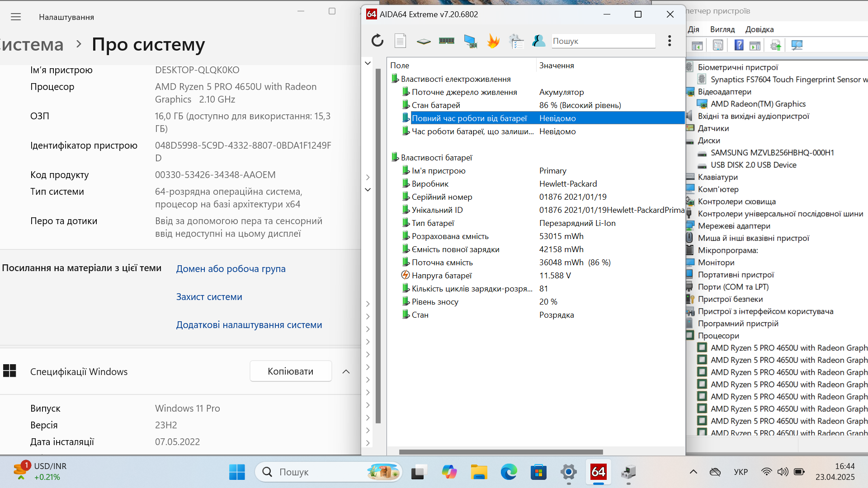Click the AIDA64 search field
The image size is (868, 488).
click(x=603, y=41)
